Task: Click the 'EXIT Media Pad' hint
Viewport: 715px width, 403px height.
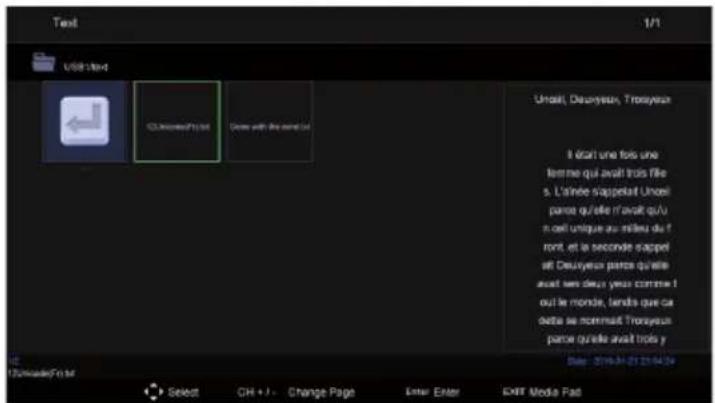Action: pyautogui.click(x=542, y=392)
